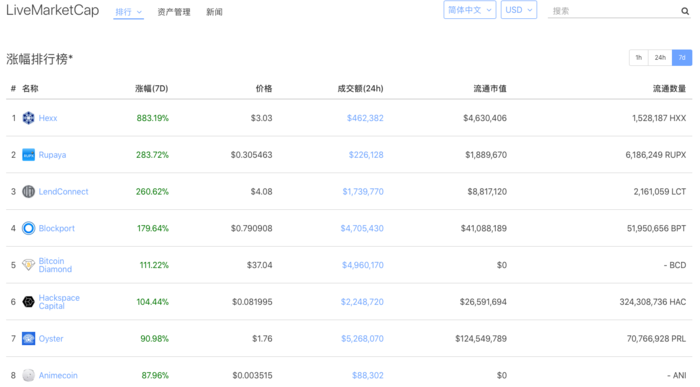The image size is (700, 387).
Task: Open Hexx volume link $462,382
Action: click(x=365, y=118)
